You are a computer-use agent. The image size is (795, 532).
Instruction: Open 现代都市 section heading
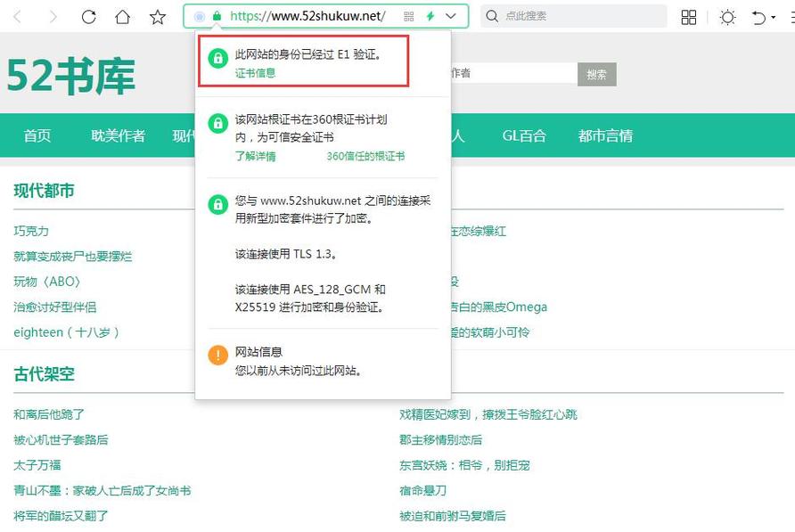(44, 191)
